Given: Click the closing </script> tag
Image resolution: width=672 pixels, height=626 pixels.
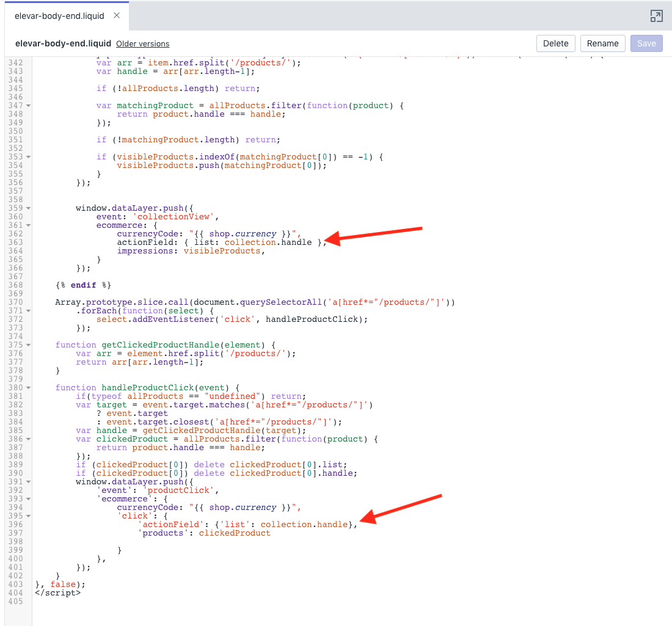Looking at the screenshot, I should pos(58,593).
